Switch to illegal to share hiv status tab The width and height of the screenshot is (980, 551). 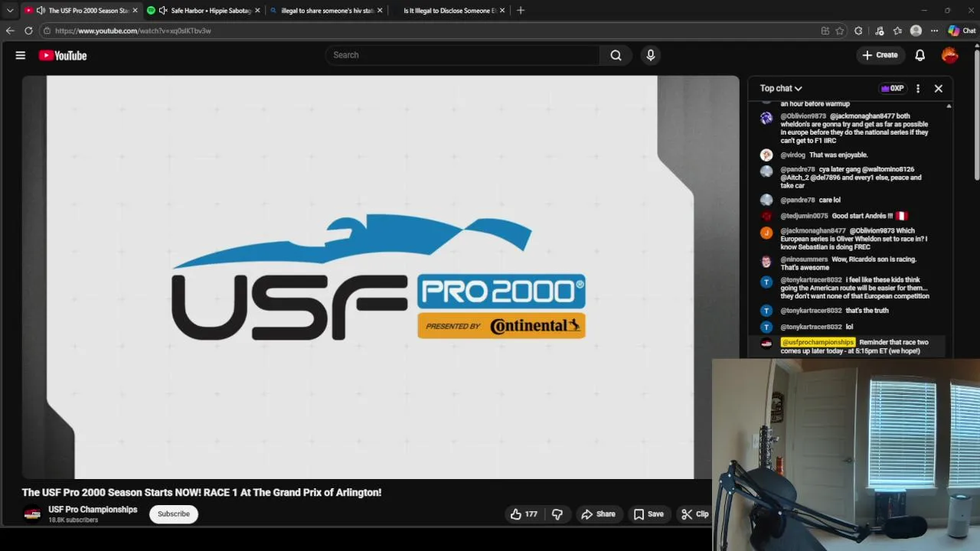pyautogui.click(x=325, y=11)
